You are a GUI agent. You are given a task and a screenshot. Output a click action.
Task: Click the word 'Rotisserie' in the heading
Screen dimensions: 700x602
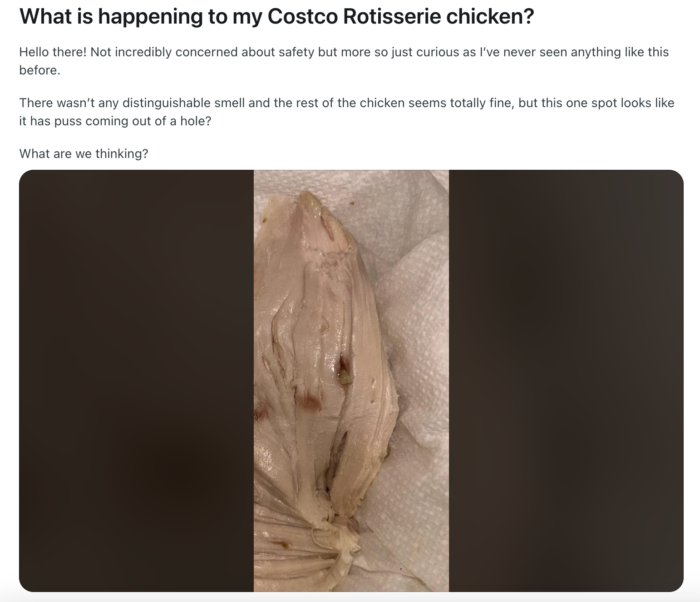(392, 16)
